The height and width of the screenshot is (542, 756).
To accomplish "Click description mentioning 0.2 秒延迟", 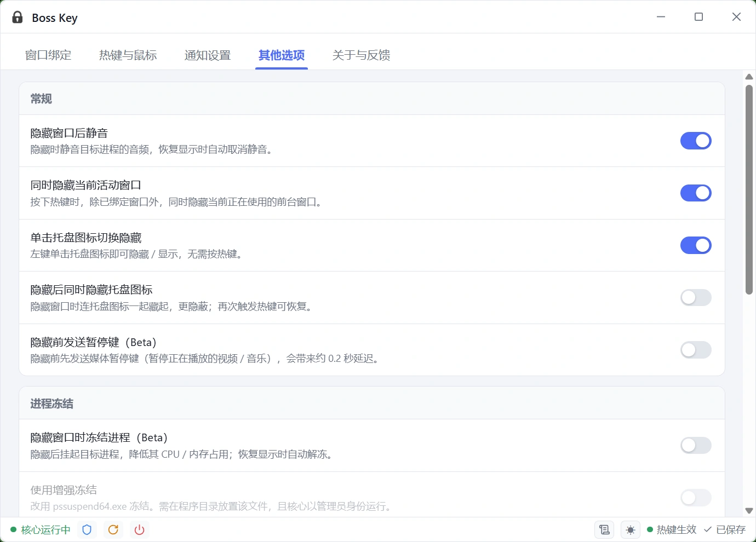I will 206,359.
